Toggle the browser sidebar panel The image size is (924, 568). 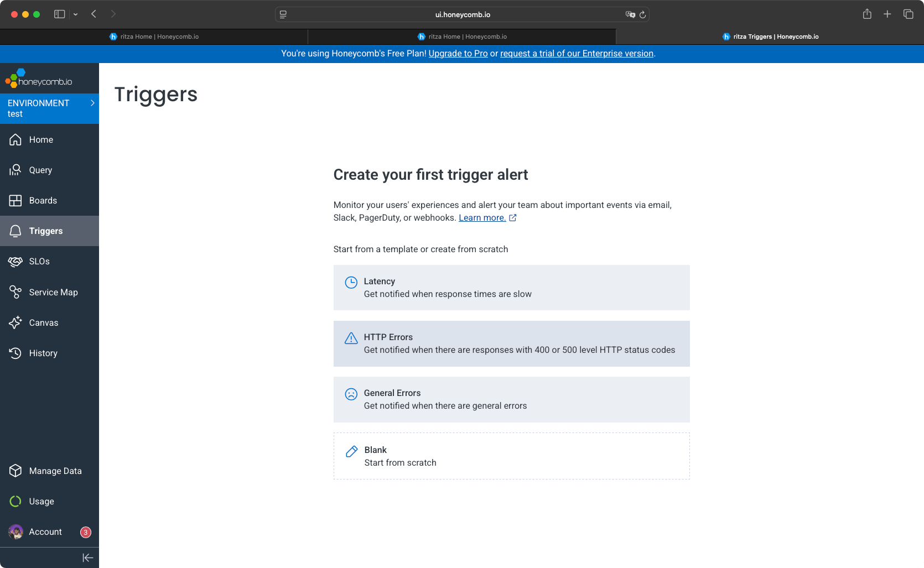[59, 14]
